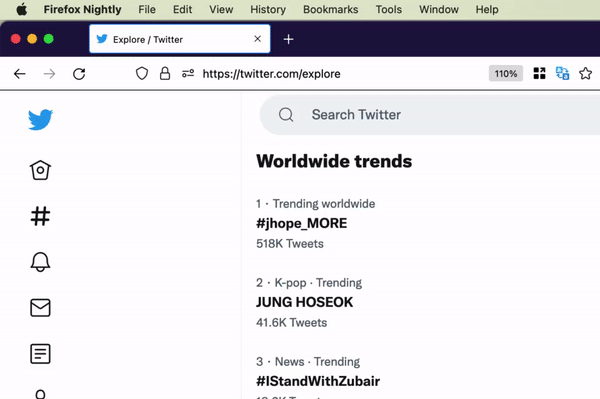The height and width of the screenshot is (399, 600).
Task: Click the 2 · K-pop · Trending label
Action: (x=309, y=283)
